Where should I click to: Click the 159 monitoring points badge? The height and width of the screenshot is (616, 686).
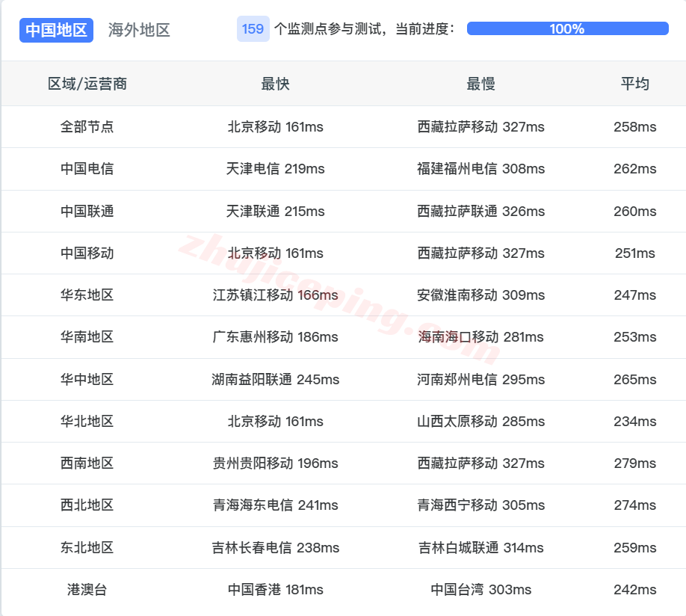click(x=252, y=29)
